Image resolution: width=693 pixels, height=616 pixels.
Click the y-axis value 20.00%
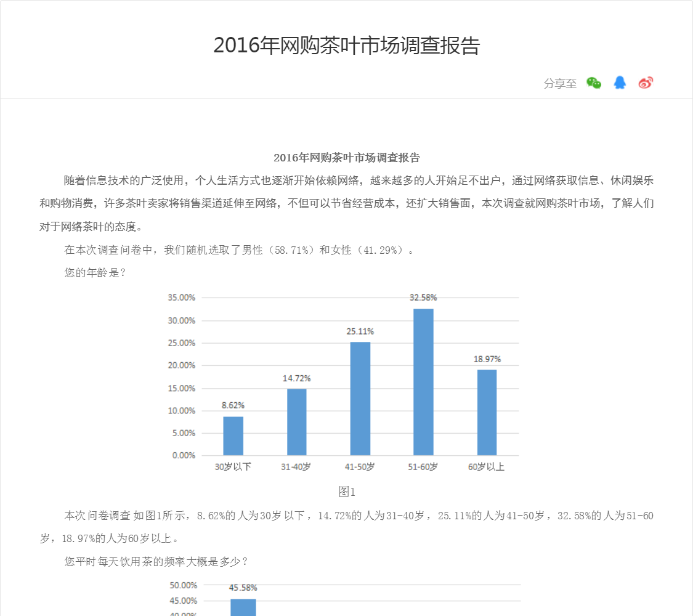[181, 365]
